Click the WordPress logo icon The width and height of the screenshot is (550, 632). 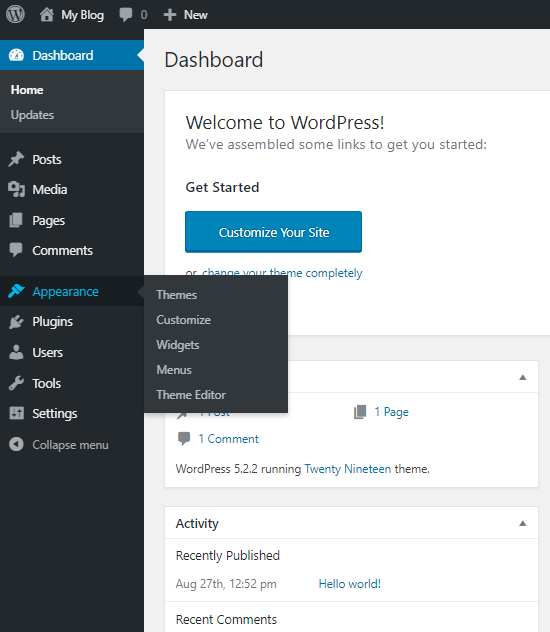15,15
